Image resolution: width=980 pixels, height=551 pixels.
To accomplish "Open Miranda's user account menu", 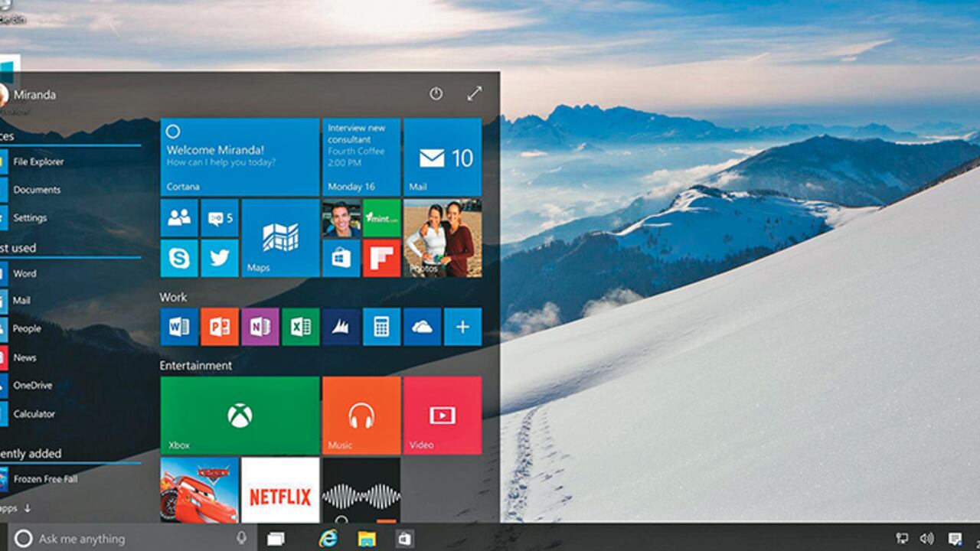I will pos(28,95).
